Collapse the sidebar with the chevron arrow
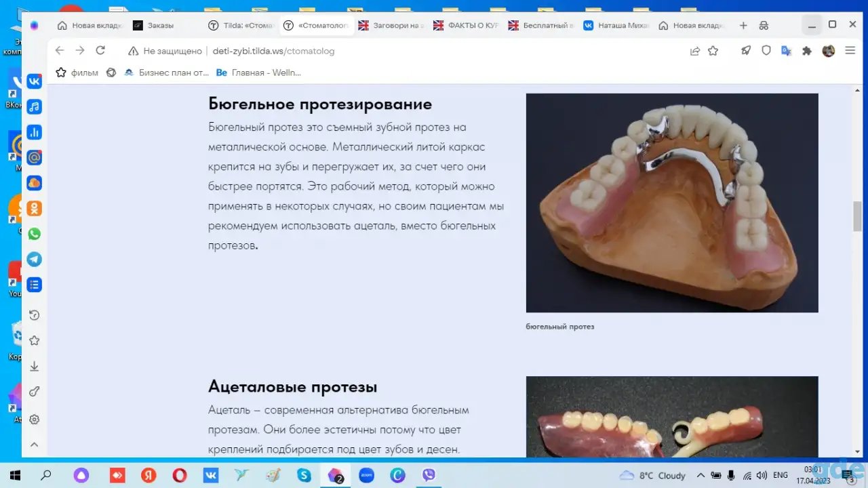Viewport: 868px width, 488px height. (x=34, y=445)
